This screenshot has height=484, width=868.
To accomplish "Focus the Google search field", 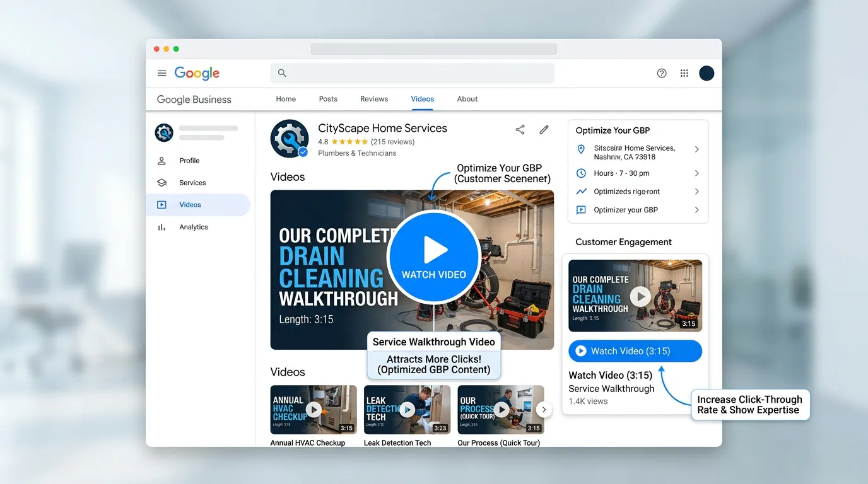I will [413, 73].
